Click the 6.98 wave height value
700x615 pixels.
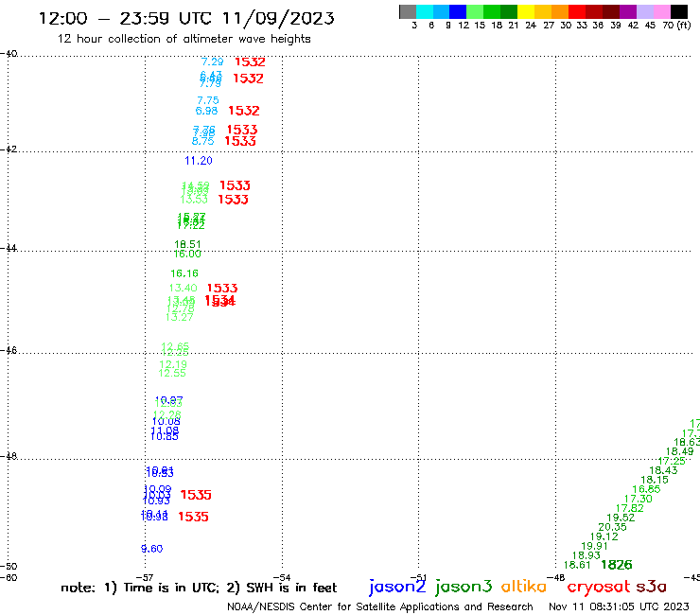[206, 111]
